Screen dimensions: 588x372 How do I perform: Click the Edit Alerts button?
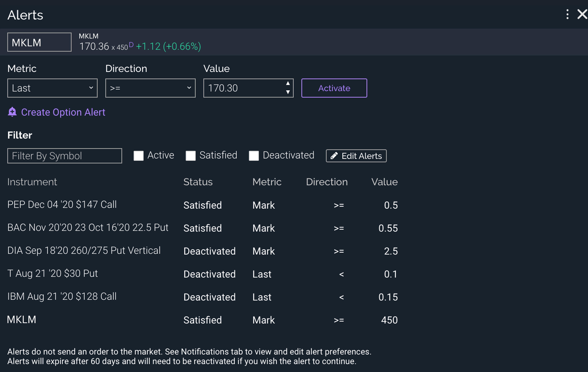click(356, 156)
